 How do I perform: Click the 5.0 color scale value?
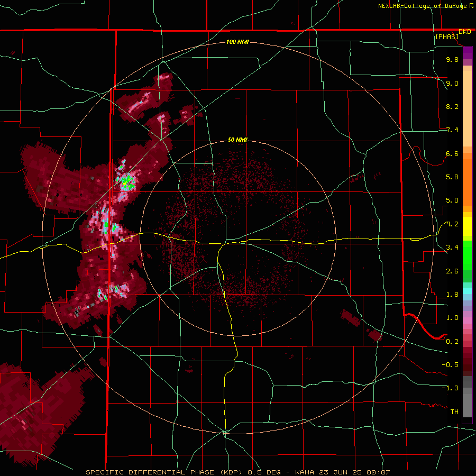coord(452,200)
